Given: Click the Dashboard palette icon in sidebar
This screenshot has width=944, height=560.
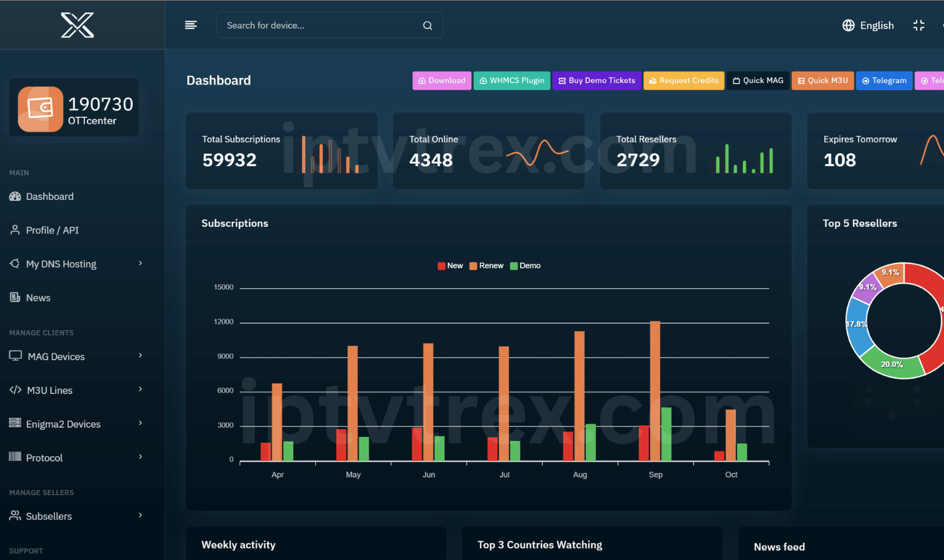Looking at the screenshot, I should [x=15, y=196].
